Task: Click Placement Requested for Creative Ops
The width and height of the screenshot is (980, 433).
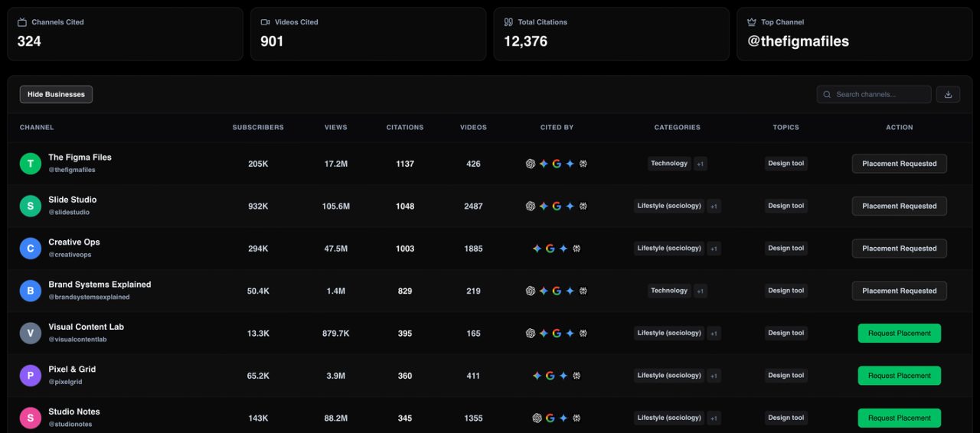Action: click(900, 249)
